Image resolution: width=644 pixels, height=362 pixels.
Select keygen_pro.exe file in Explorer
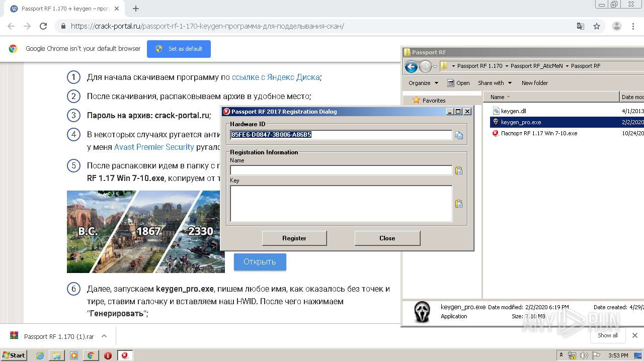[521, 122]
